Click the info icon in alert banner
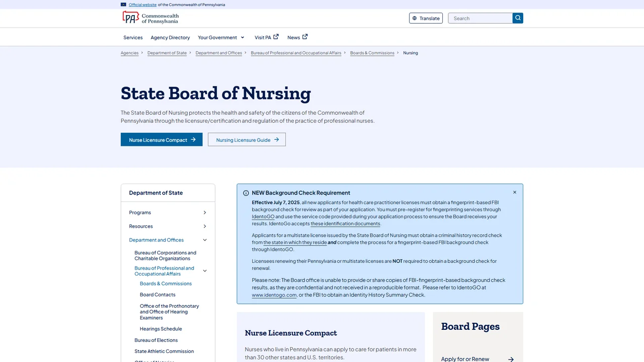The height and width of the screenshot is (362, 644). point(246,193)
